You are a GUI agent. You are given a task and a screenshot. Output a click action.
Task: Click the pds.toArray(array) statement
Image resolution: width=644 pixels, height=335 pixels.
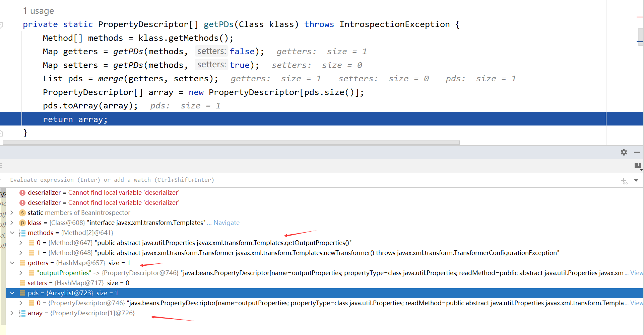90,106
